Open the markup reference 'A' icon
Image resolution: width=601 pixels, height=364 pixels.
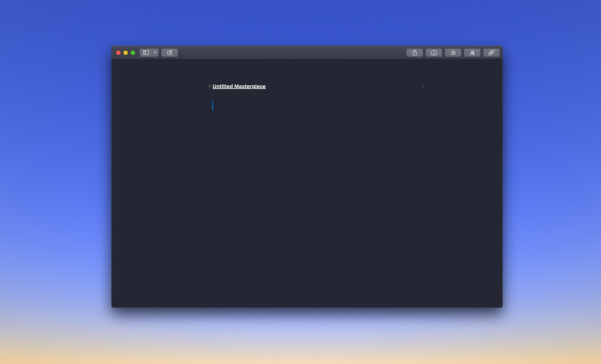point(472,53)
